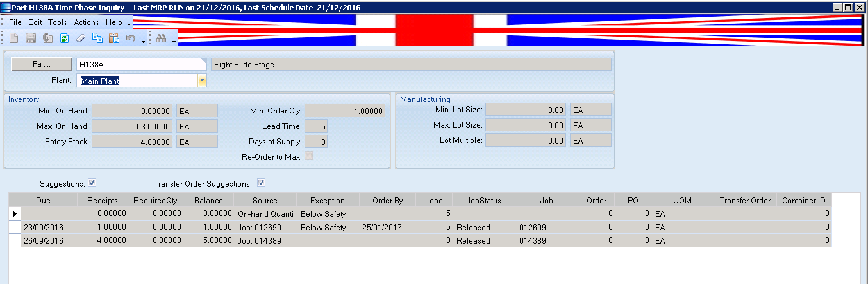Click the Undo arrow icon

pyautogui.click(x=130, y=38)
